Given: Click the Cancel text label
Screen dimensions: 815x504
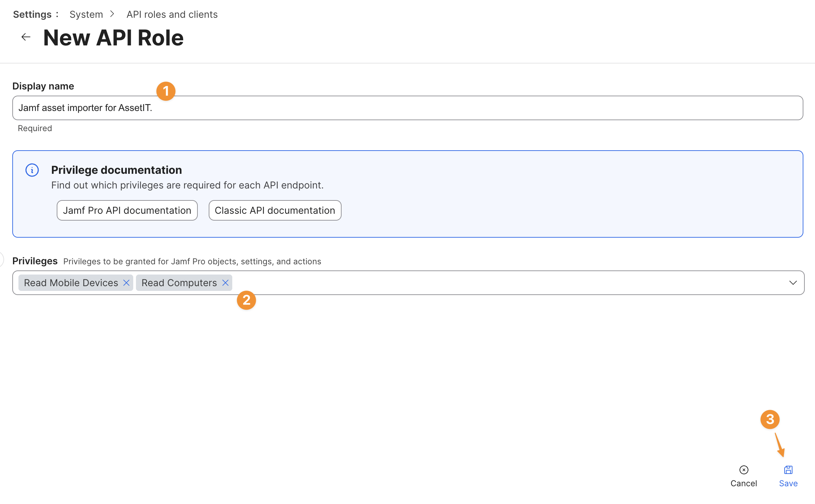Looking at the screenshot, I should pos(744,484).
